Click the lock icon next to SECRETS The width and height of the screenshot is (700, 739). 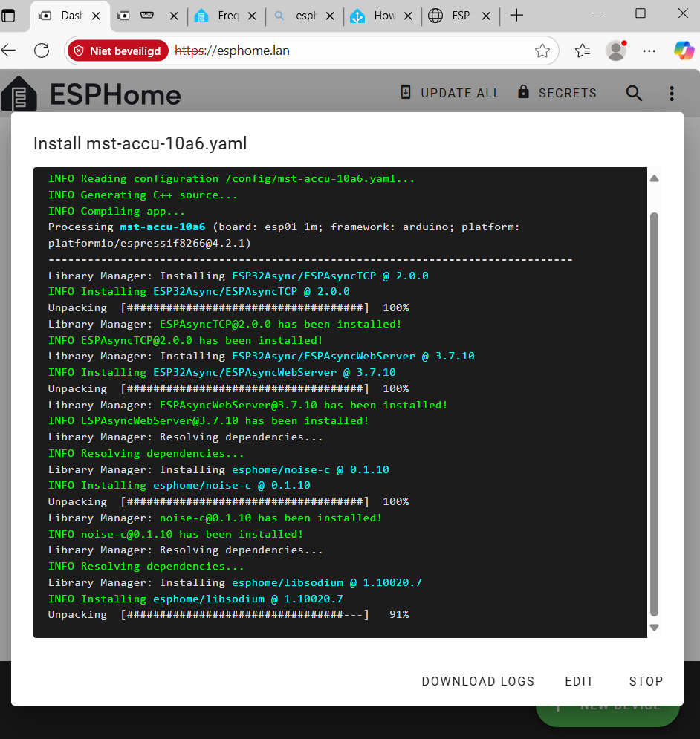click(x=523, y=92)
